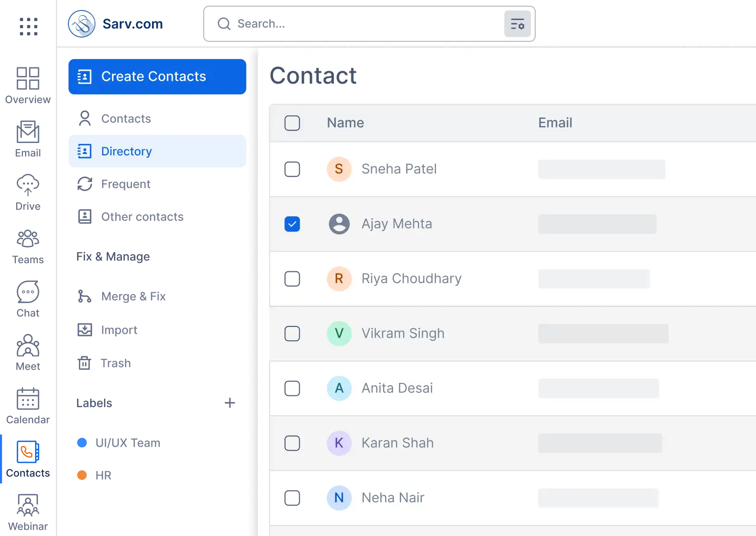This screenshot has height=536, width=756.
Task: Add a new label with plus icon
Action: 230,403
